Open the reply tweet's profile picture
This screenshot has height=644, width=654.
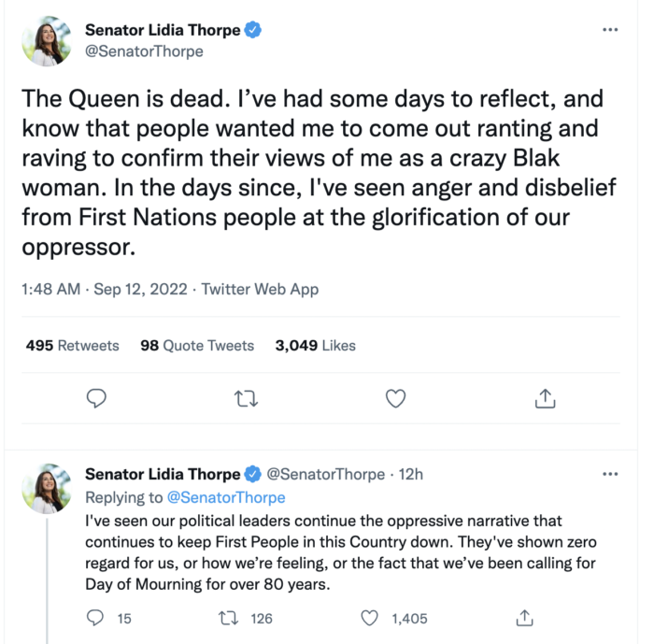click(x=45, y=488)
